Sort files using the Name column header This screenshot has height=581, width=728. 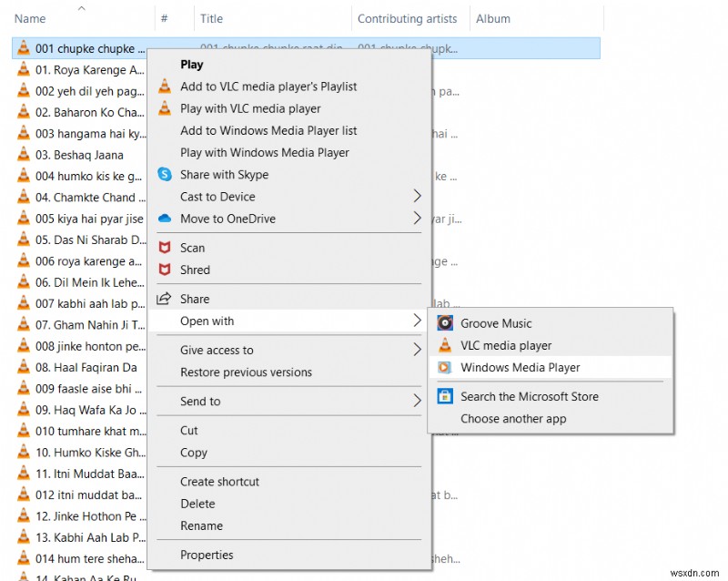pyautogui.click(x=30, y=18)
